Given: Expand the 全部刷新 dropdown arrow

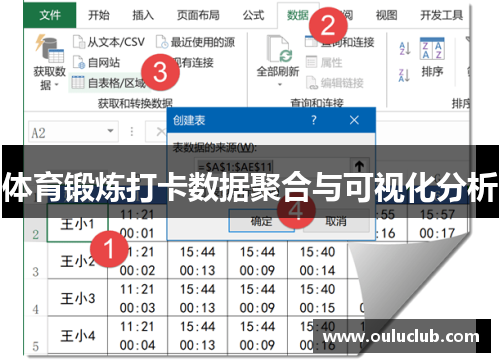Looking at the screenshot, I should (x=280, y=85).
